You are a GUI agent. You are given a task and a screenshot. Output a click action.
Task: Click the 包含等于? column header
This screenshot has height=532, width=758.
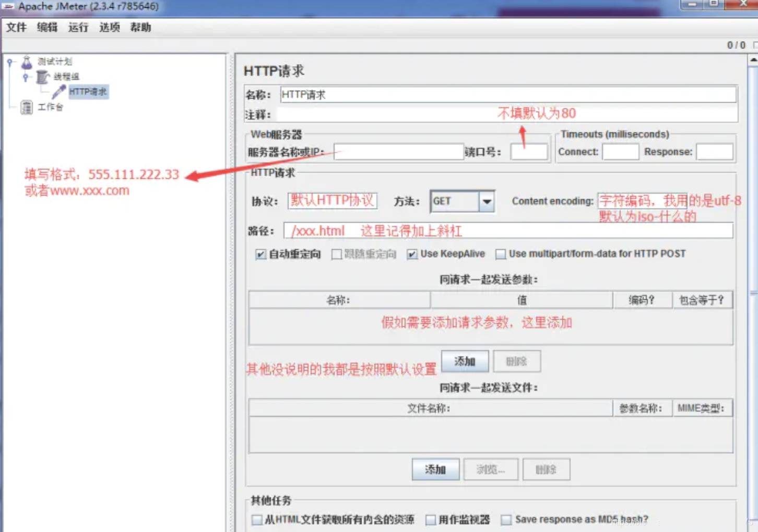click(x=702, y=300)
